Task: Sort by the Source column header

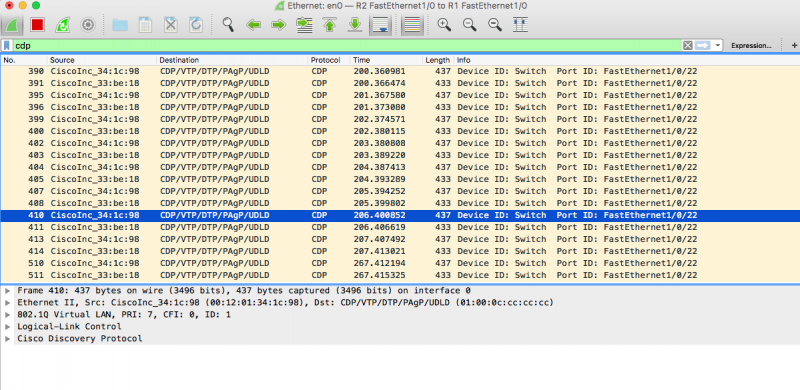Action: pos(102,60)
